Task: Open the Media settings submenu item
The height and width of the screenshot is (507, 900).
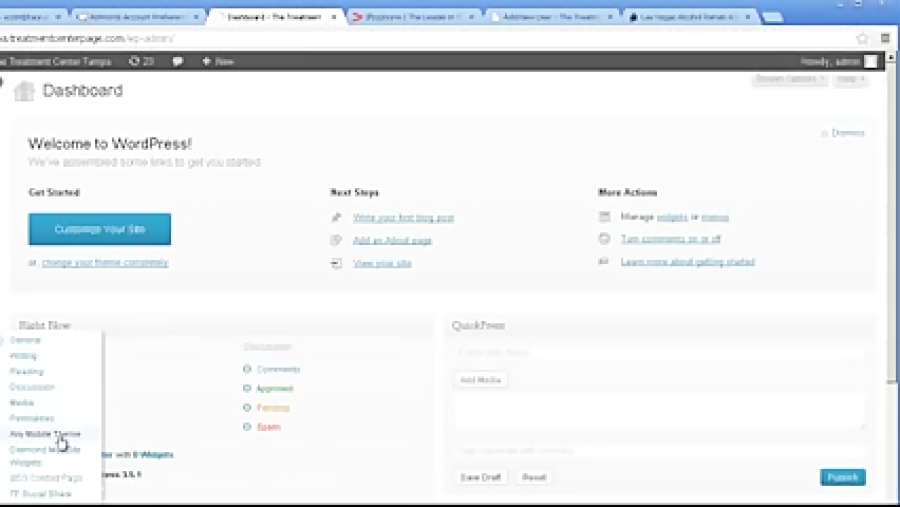Action: pos(22,402)
